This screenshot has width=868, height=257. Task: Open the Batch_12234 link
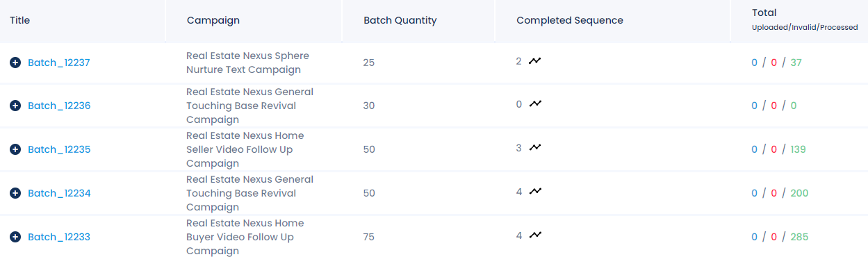tap(59, 193)
